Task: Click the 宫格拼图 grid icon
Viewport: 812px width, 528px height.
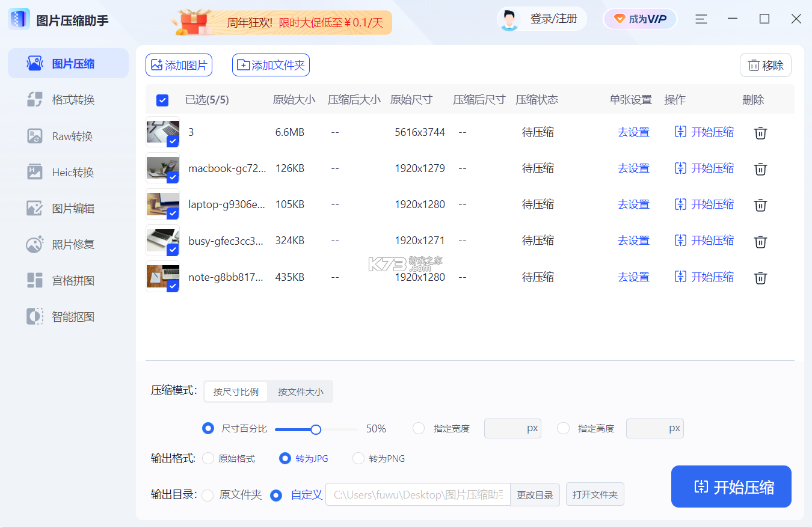Action: 35,281
